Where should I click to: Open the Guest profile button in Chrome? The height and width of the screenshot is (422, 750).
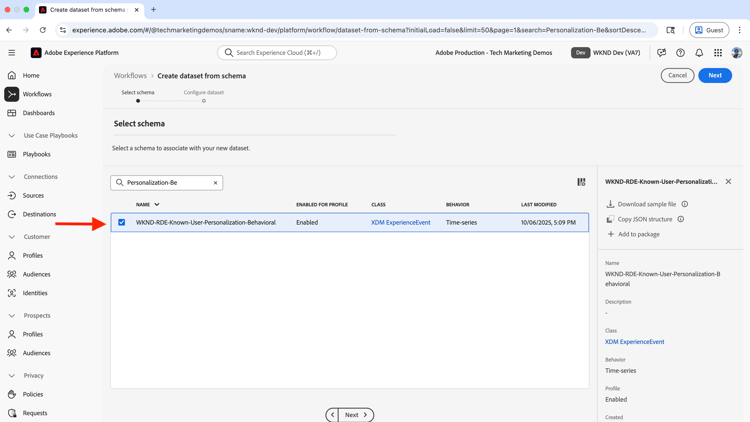[709, 30]
